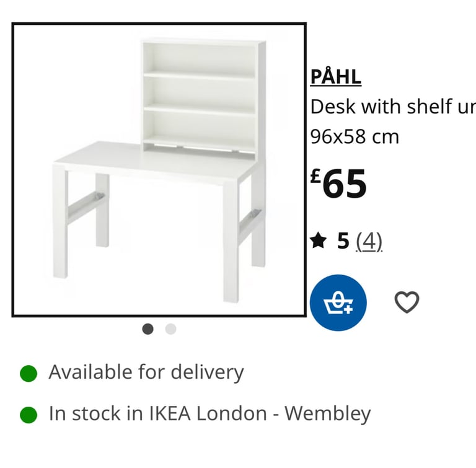
Task: View stock at IKEA London - Wembley
Action: (x=209, y=414)
